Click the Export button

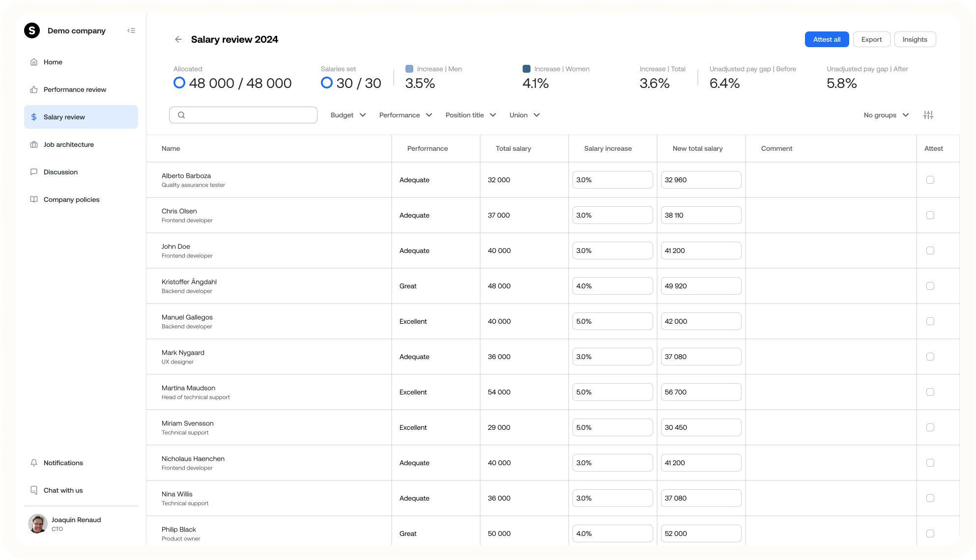(871, 39)
